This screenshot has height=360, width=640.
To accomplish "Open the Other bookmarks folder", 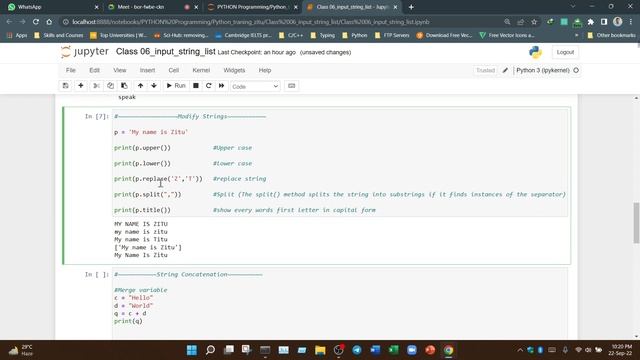I will [x=611, y=36].
